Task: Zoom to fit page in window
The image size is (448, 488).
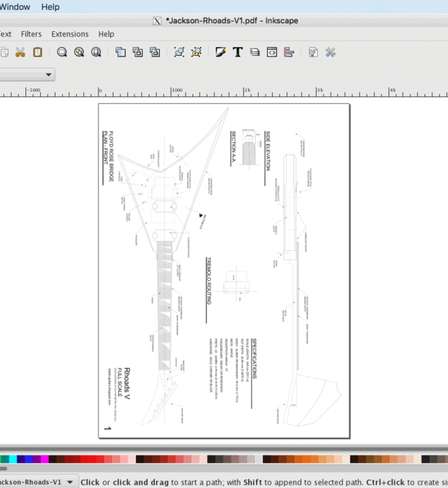Action: coord(96,52)
